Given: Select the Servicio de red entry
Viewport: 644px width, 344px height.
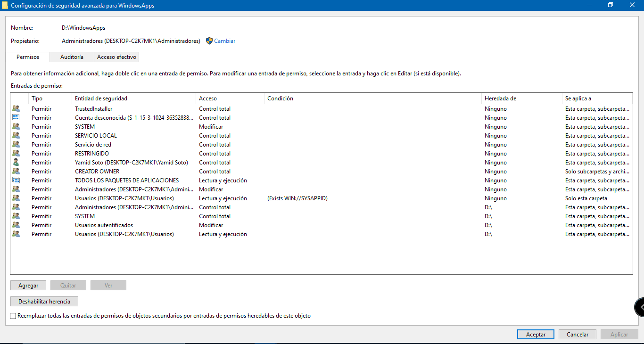Looking at the screenshot, I should (x=321, y=145).
